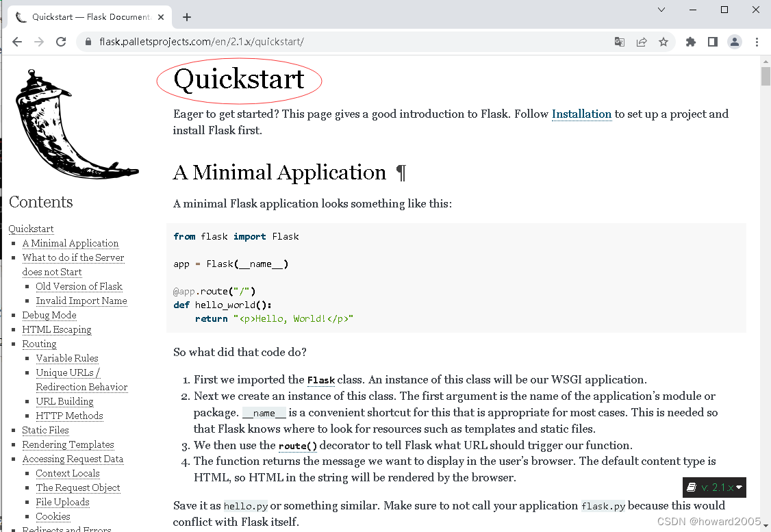Click the Contents sidebar heading
771x532 pixels.
pos(41,202)
